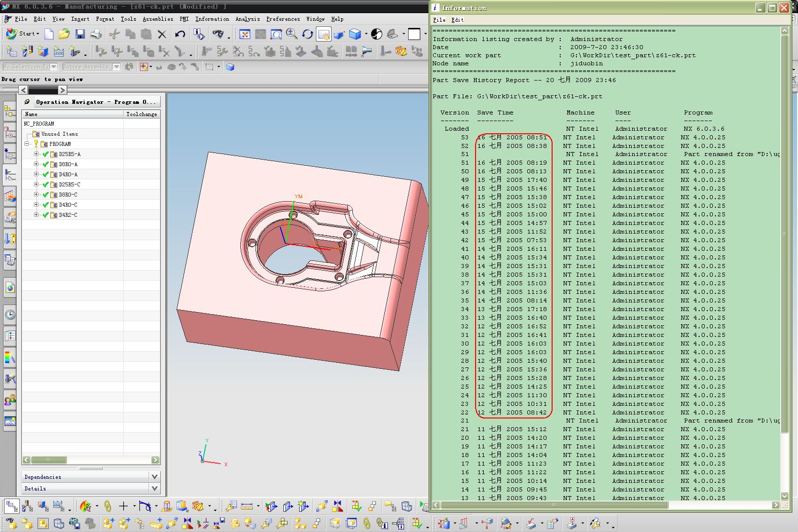The width and height of the screenshot is (798, 532).
Task: Delete with the X icon in toolbar
Action: pyautogui.click(x=162, y=34)
